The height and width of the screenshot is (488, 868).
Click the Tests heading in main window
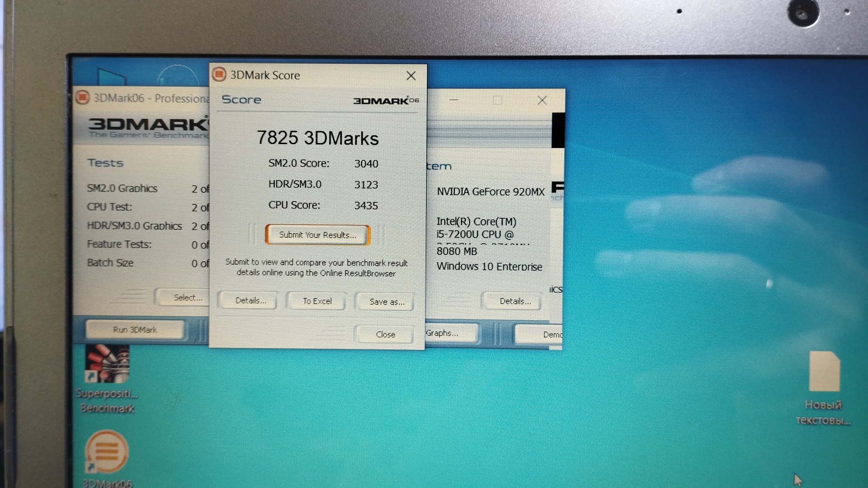coord(105,163)
